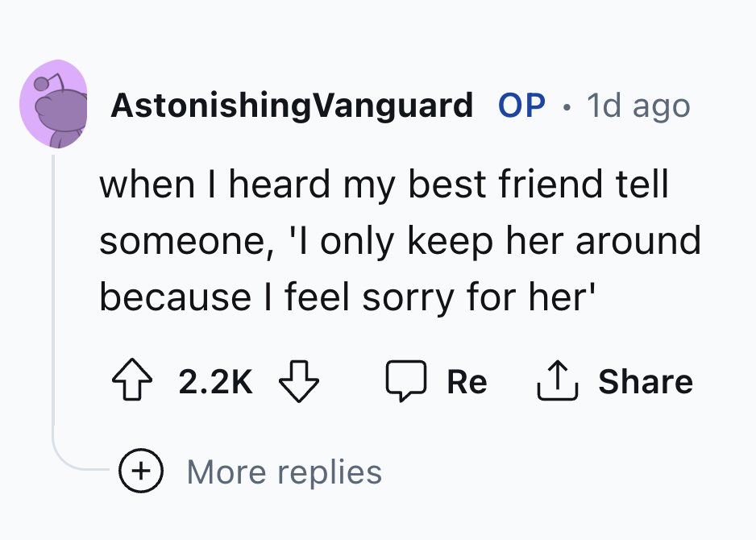This screenshot has width=756, height=540.
Task: Click the 1d ago timestamp
Action: tap(638, 105)
